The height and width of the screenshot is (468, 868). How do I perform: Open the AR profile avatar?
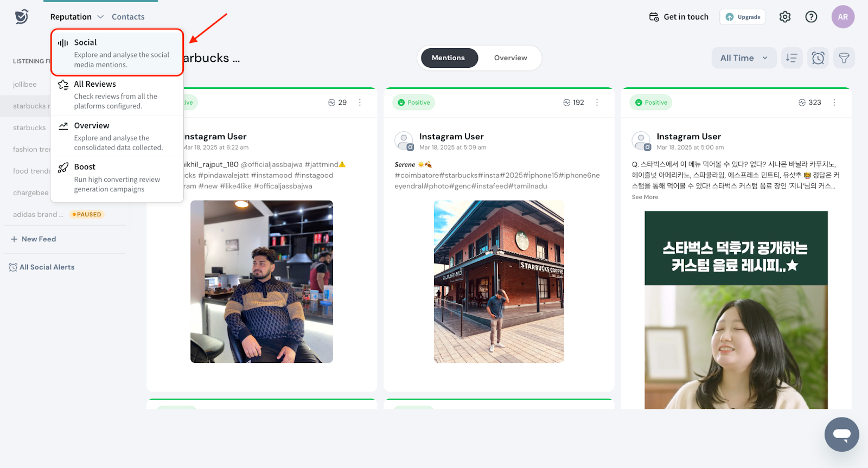[x=843, y=17]
